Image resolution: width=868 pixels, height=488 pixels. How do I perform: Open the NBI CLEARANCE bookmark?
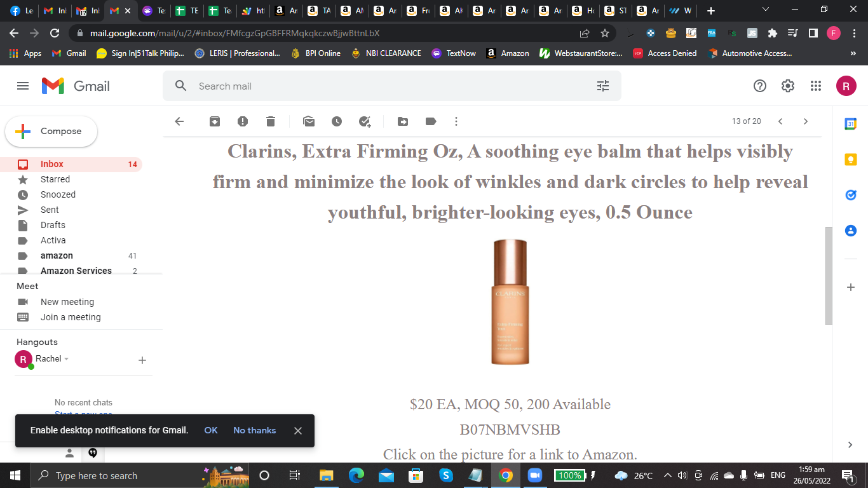[386, 53]
